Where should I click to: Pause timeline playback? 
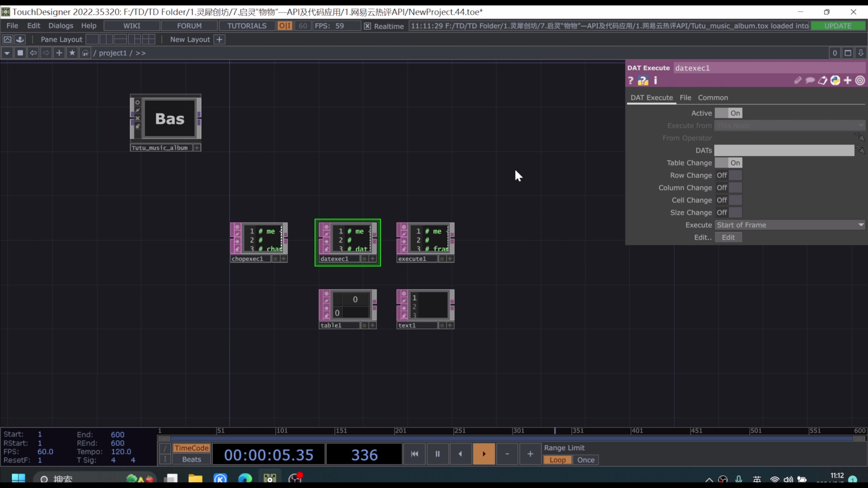pos(437,454)
